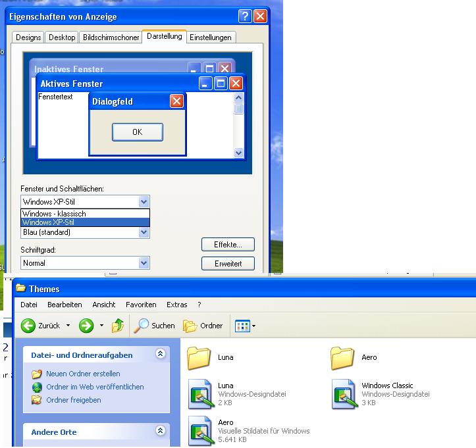The height and width of the screenshot is (448, 476).
Task: Click the preview scrollbar thumb
Action: (x=238, y=109)
